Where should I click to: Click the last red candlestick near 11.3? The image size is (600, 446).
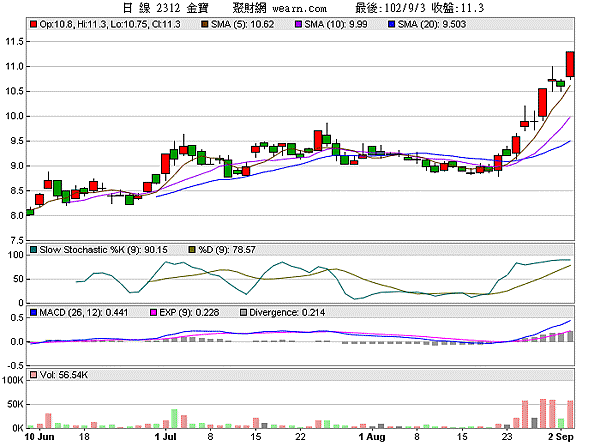coord(570,64)
